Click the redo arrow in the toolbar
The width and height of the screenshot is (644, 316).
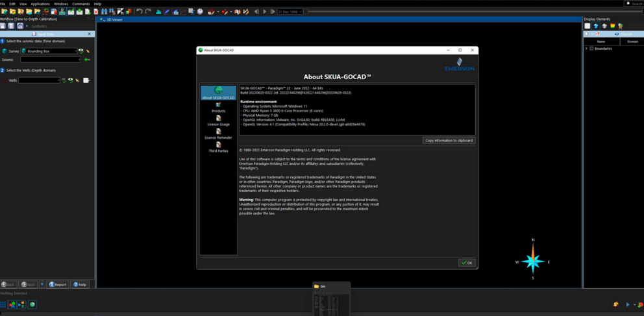coord(147,12)
